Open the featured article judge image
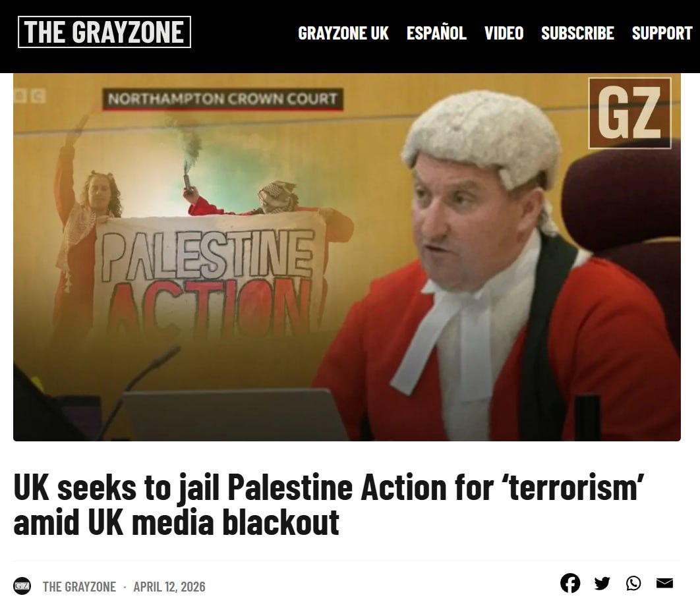 click(347, 257)
